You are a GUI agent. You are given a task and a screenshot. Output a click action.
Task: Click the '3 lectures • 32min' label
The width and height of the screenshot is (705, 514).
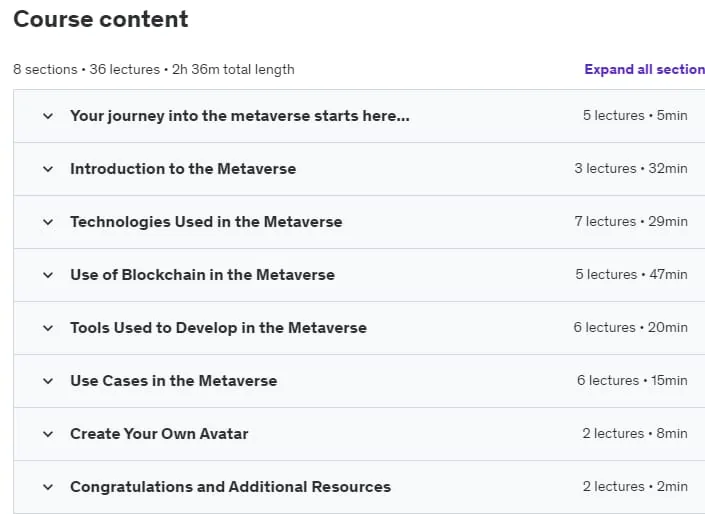631,169
